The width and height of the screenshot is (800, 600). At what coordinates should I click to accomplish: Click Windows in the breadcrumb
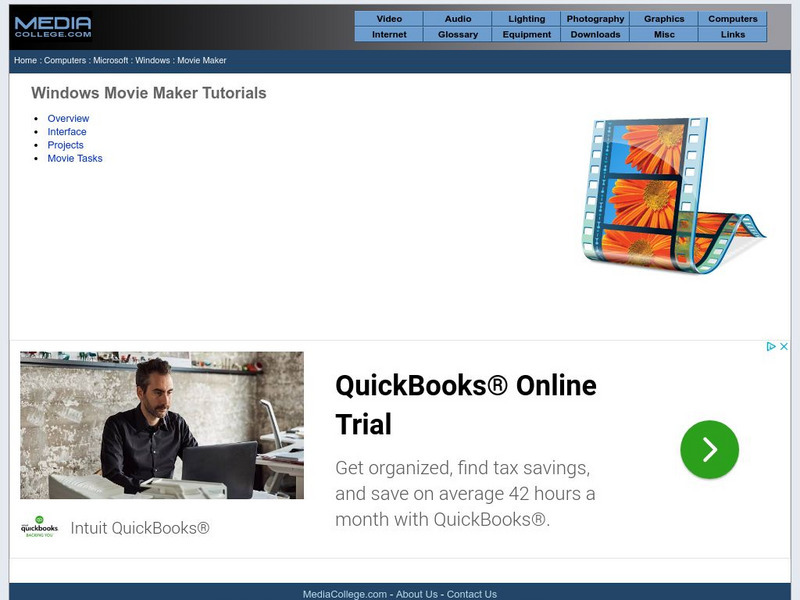pos(153,60)
